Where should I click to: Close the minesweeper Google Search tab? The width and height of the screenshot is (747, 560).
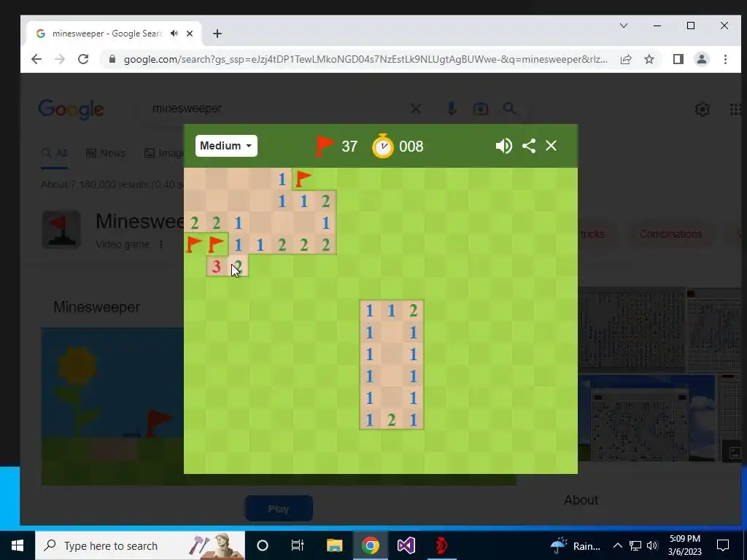click(x=190, y=34)
